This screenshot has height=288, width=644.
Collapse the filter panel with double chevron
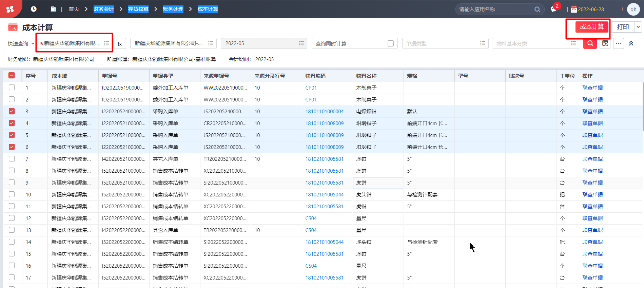(631, 43)
